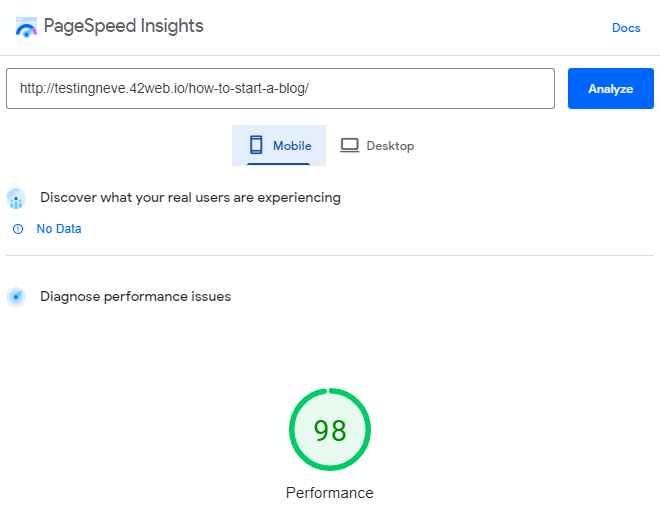Click the desktop laptop icon
Image resolution: width=660 pixels, height=513 pixels.
coord(349,146)
